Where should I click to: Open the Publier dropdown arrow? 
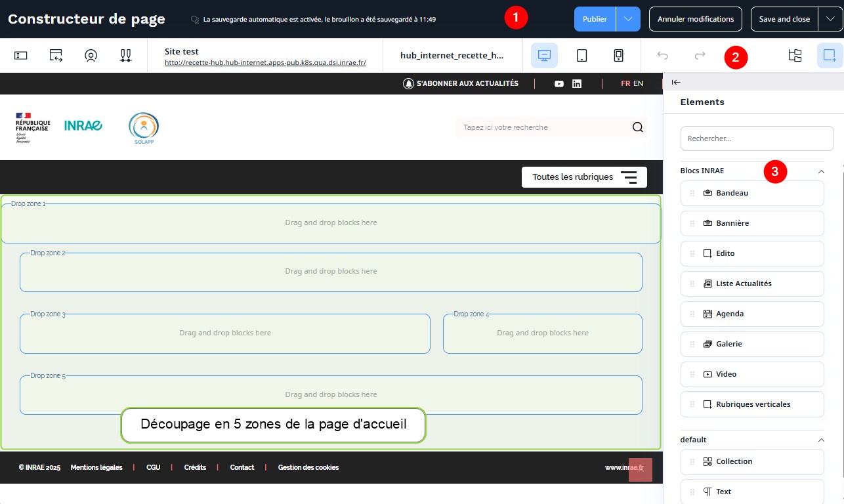(627, 19)
